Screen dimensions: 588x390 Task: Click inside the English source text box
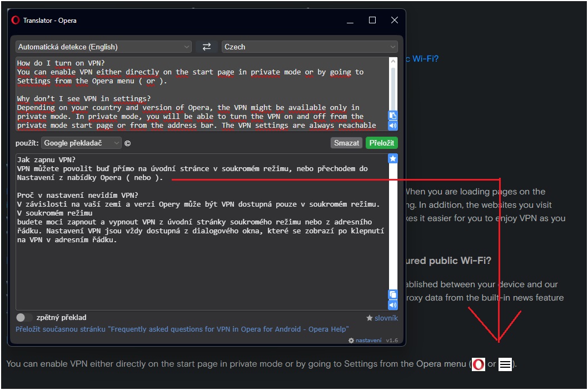[x=202, y=94]
